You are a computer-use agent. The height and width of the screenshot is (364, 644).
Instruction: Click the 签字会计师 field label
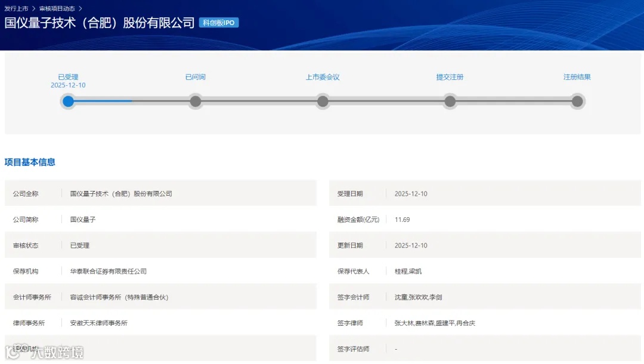click(353, 297)
